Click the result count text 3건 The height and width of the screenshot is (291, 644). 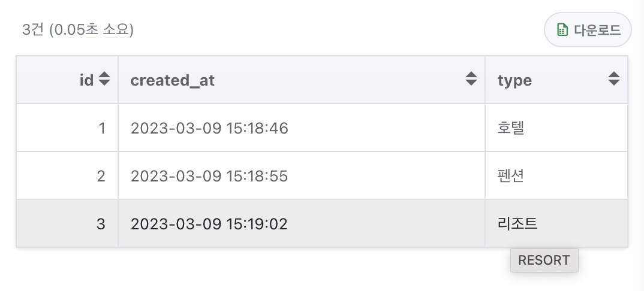click(x=33, y=30)
